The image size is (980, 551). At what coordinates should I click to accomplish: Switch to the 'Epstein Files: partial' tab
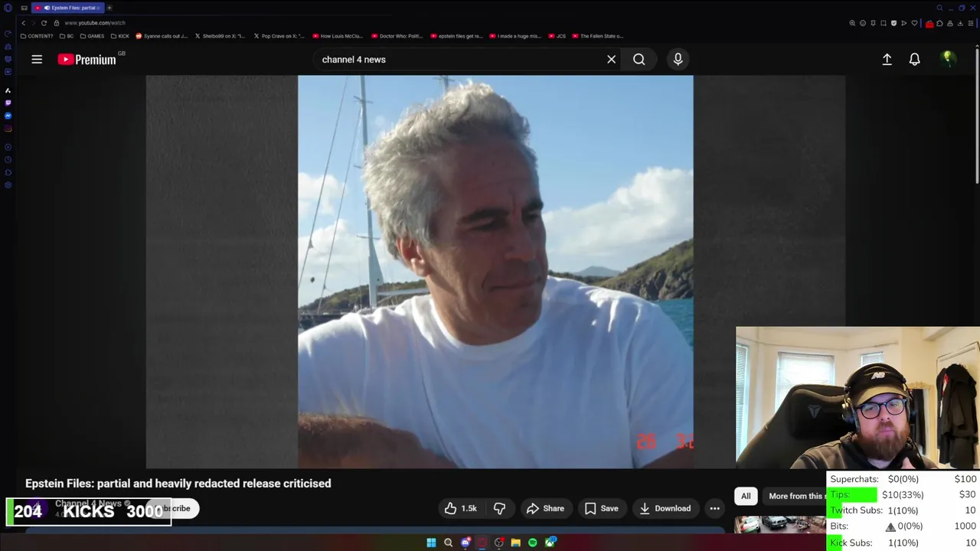coord(67,8)
